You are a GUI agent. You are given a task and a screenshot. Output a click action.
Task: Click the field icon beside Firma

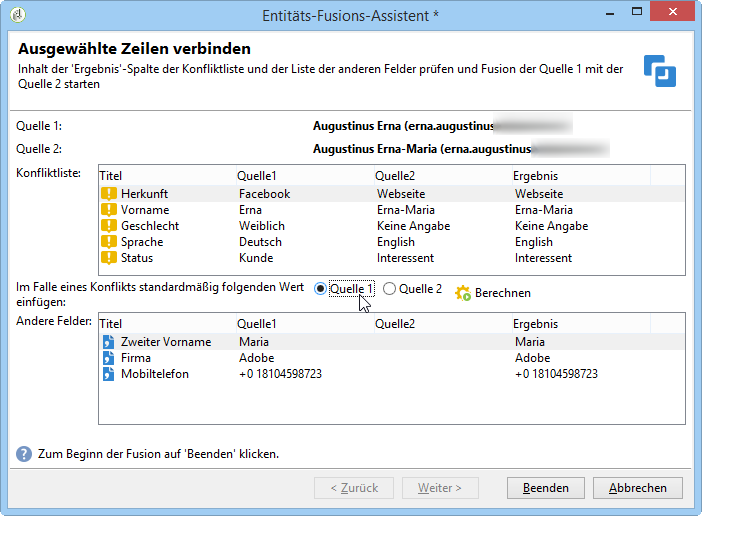point(109,358)
